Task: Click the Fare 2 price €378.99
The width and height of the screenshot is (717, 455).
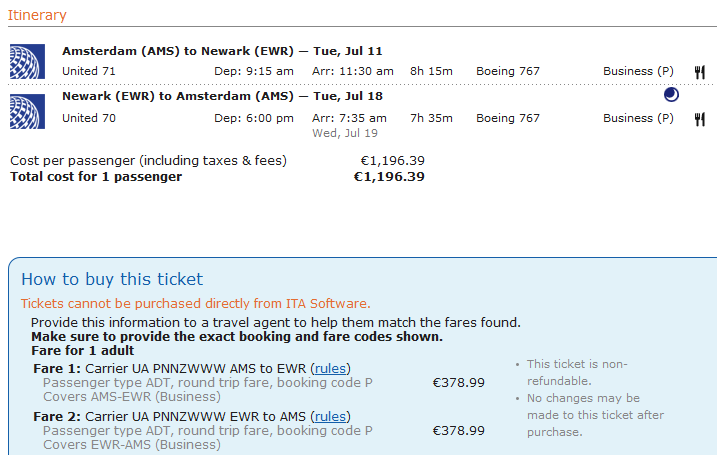Action: point(458,430)
